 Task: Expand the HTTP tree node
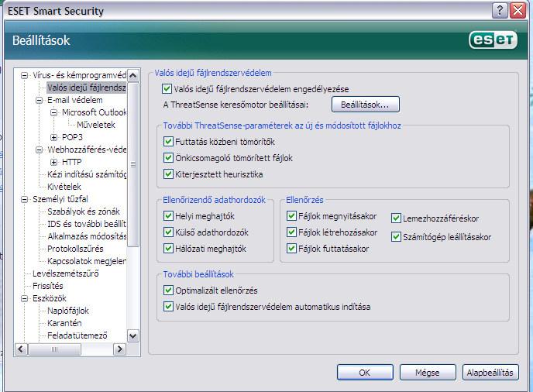coord(53,162)
